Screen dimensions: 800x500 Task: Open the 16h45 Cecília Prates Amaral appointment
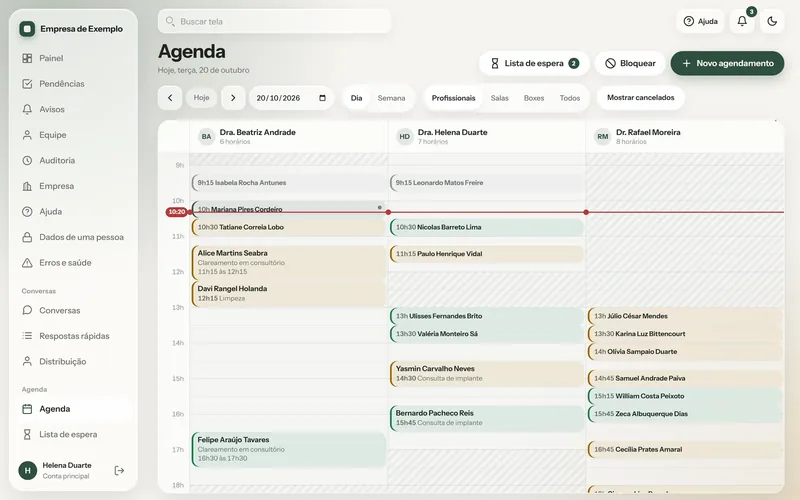[685, 449]
